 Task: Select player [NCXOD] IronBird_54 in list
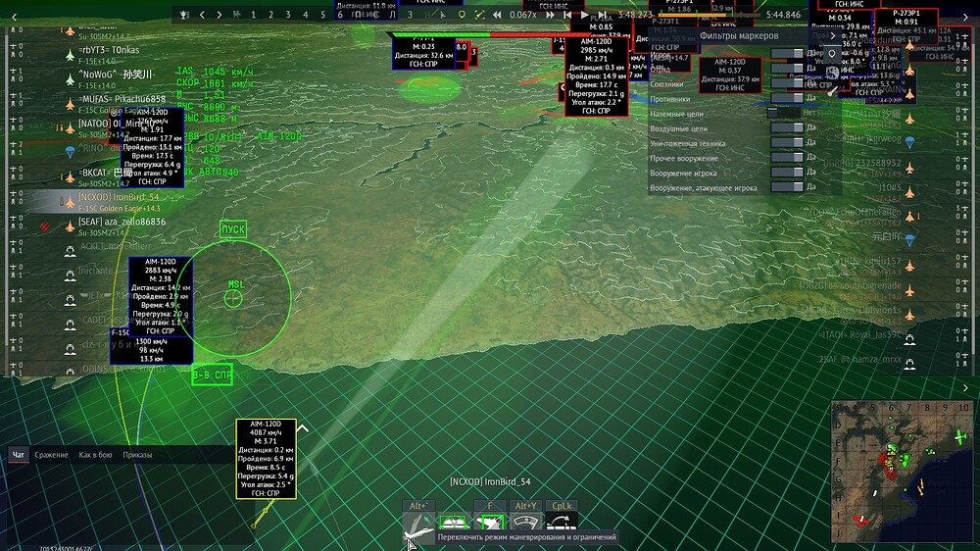(x=119, y=197)
